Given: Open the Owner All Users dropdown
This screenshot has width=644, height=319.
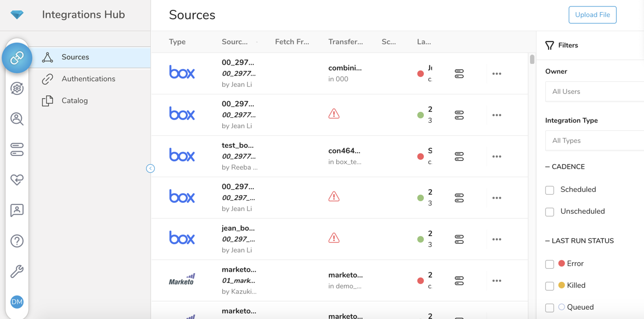Looking at the screenshot, I should tap(594, 92).
